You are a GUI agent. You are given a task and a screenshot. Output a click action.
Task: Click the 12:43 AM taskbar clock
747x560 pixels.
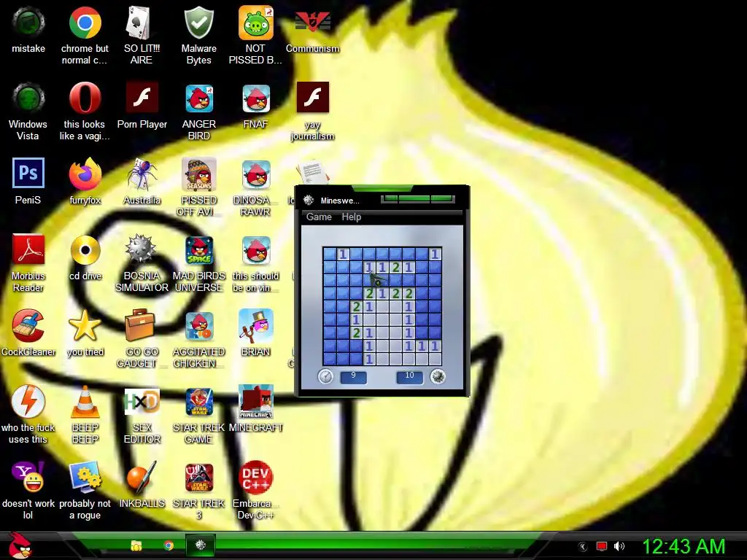684,546
